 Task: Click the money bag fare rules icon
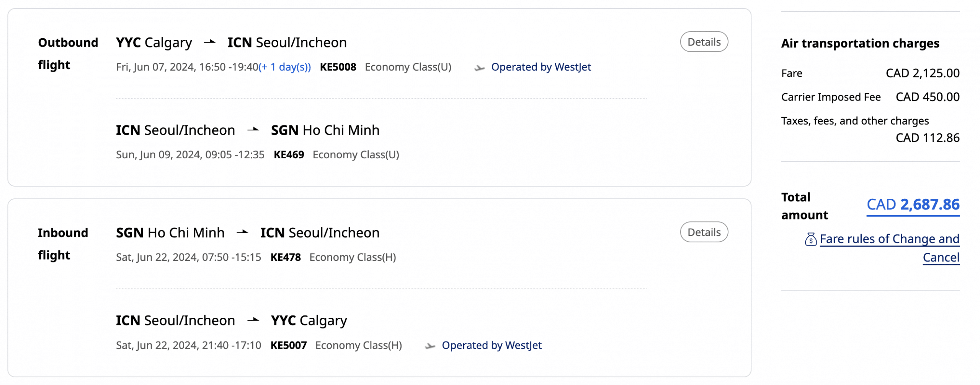(810, 240)
